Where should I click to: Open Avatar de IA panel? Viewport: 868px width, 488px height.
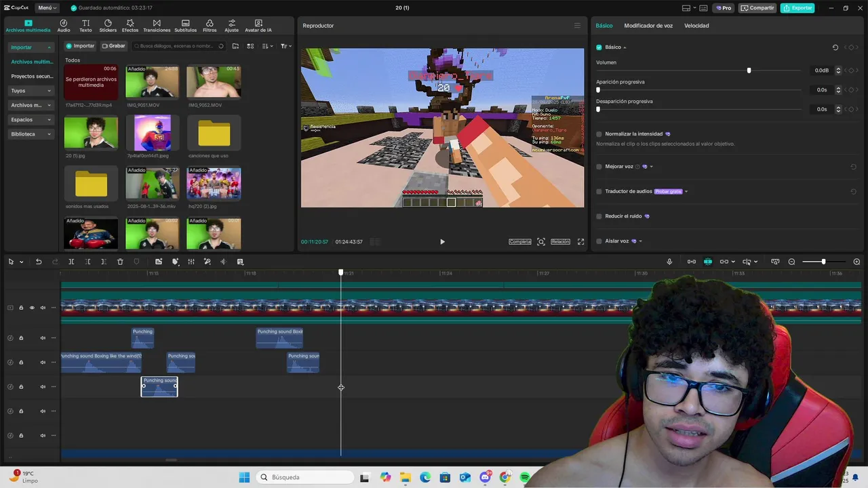(x=258, y=26)
